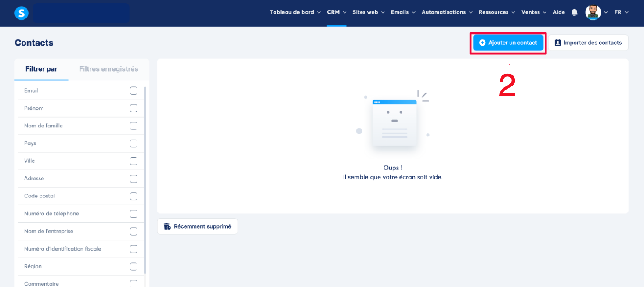Expand the Sites web menu
This screenshot has height=287, width=644.
(x=369, y=12)
